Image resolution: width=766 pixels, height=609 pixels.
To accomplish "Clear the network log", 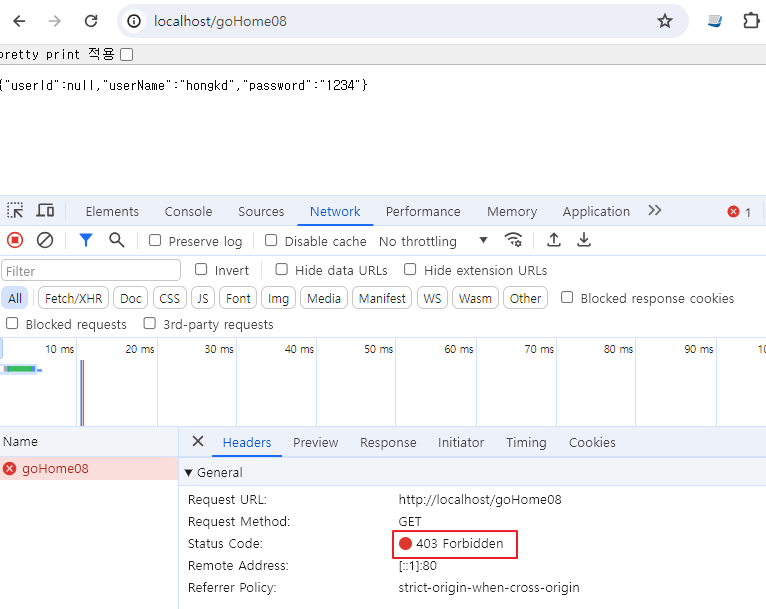I will (x=45, y=240).
